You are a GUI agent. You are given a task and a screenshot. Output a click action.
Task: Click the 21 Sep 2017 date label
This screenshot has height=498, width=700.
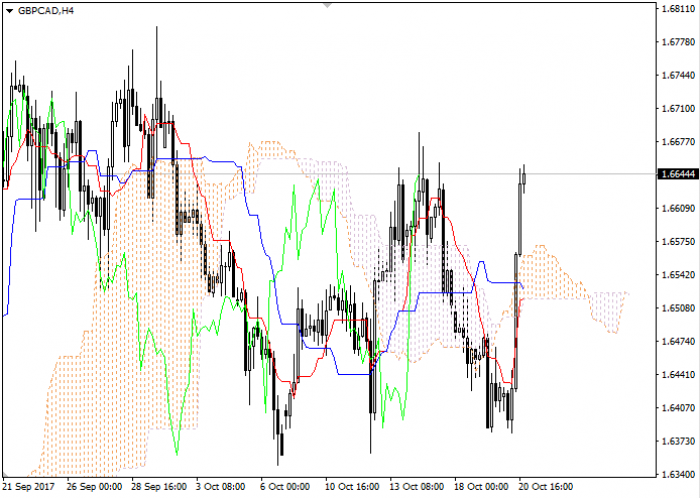tap(29, 486)
